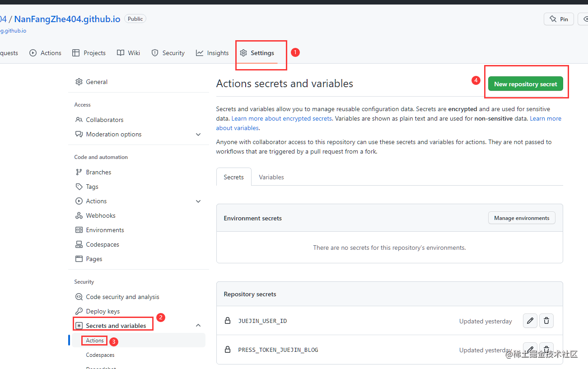The height and width of the screenshot is (369, 588).
Task: Edit the JUEJIN_USER_ID secret
Action: pyautogui.click(x=530, y=321)
